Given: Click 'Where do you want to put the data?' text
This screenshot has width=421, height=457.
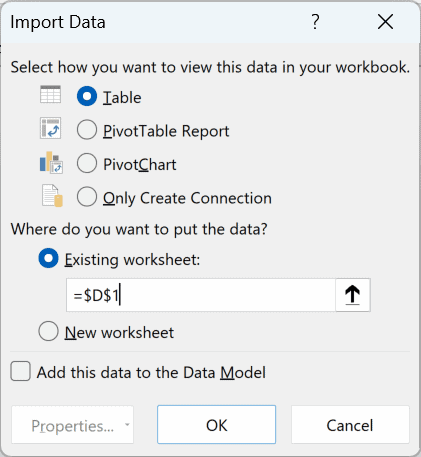Looking at the screenshot, I should [x=139, y=229].
